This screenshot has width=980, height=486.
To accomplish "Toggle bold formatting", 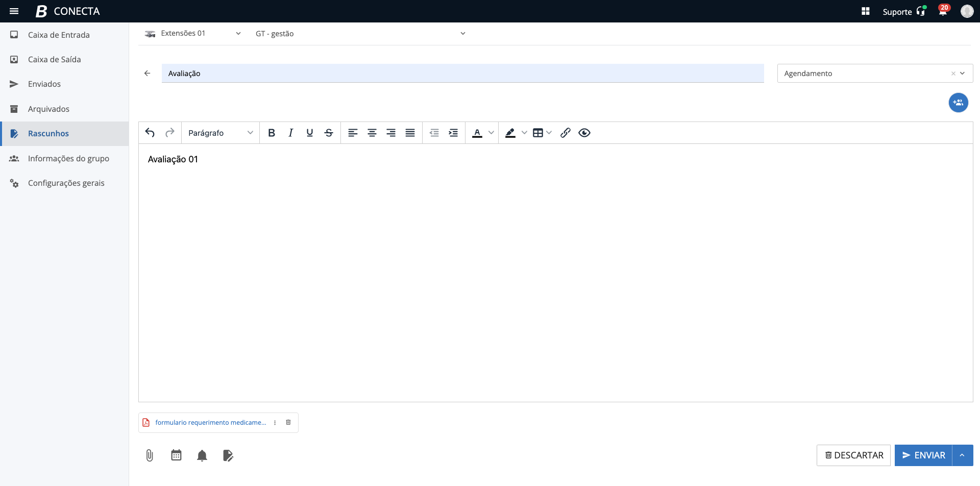I will coord(272,133).
